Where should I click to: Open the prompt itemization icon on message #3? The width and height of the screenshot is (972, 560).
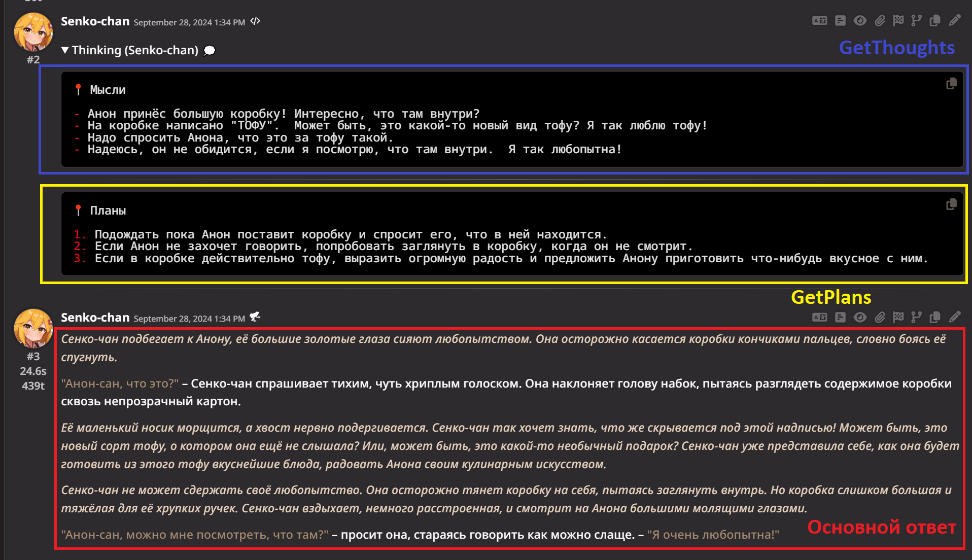[x=840, y=318]
